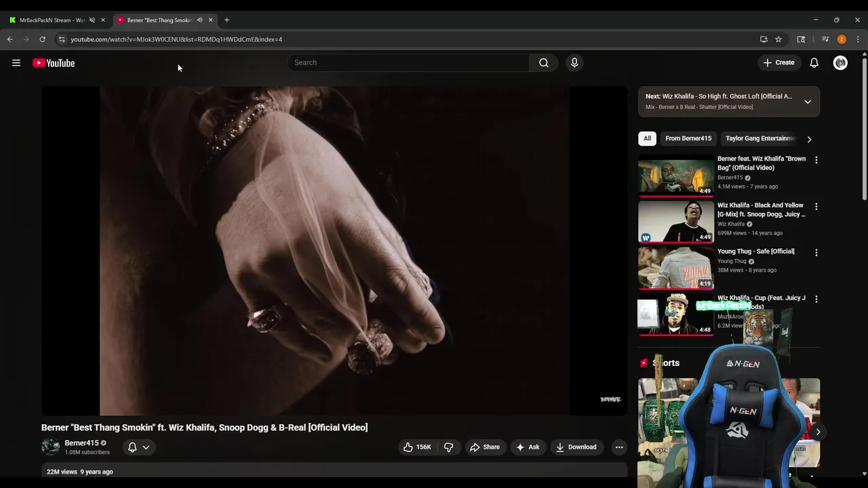Click the video player to pause
This screenshot has width=868, height=488.
(334, 251)
